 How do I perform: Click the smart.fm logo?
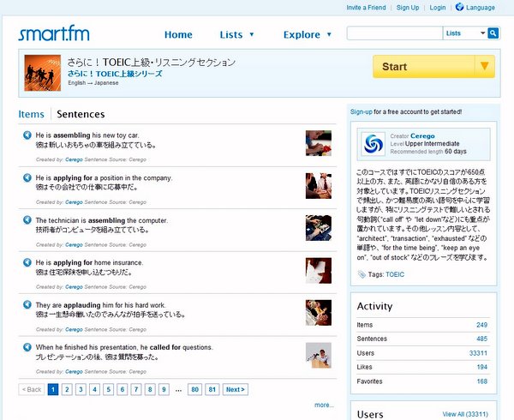click(54, 33)
